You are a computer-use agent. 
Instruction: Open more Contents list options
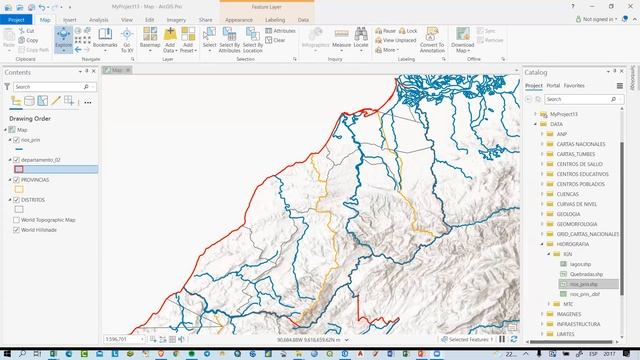pos(88,102)
